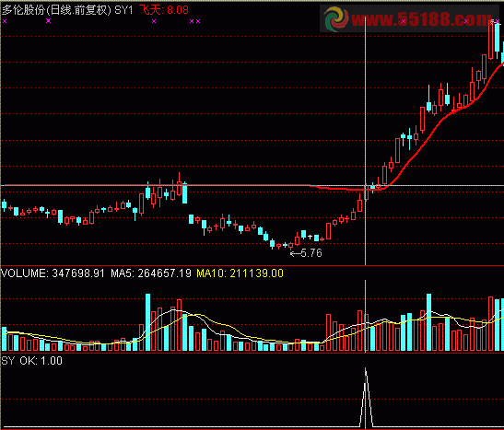Screen dimensions: 504x430
Task: Select the VOLUME: 347698.91 indicator label
Action: tap(53, 273)
